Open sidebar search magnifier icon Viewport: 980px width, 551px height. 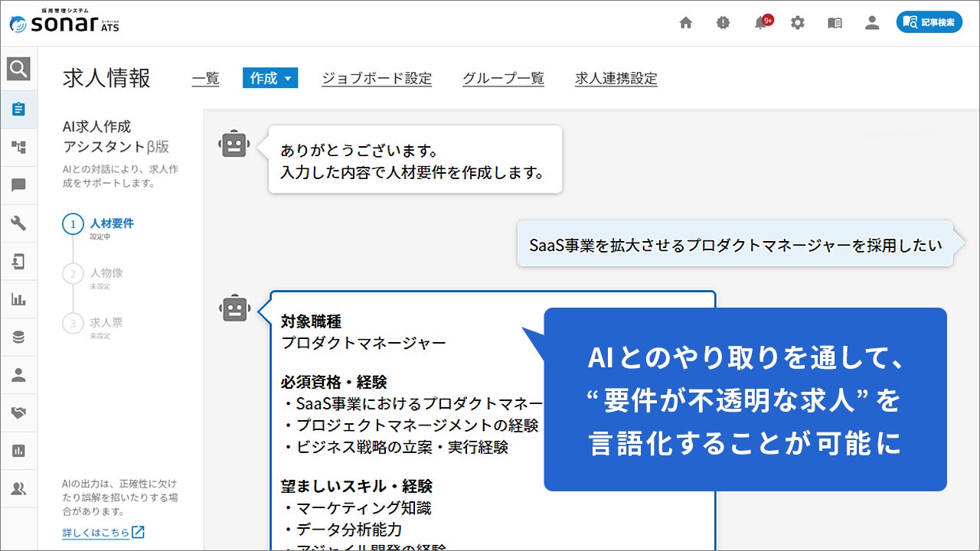tap(18, 70)
